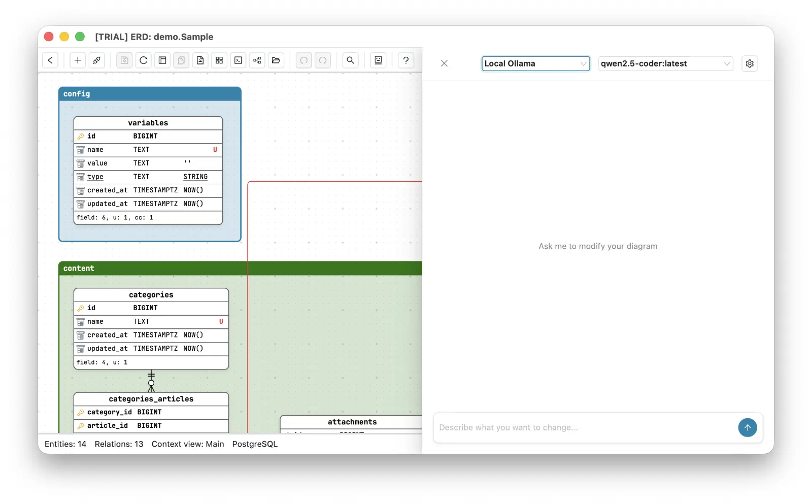The height and width of the screenshot is (504, 812).
Task: Click the type field row in variables
Action: tap(148, 177)
